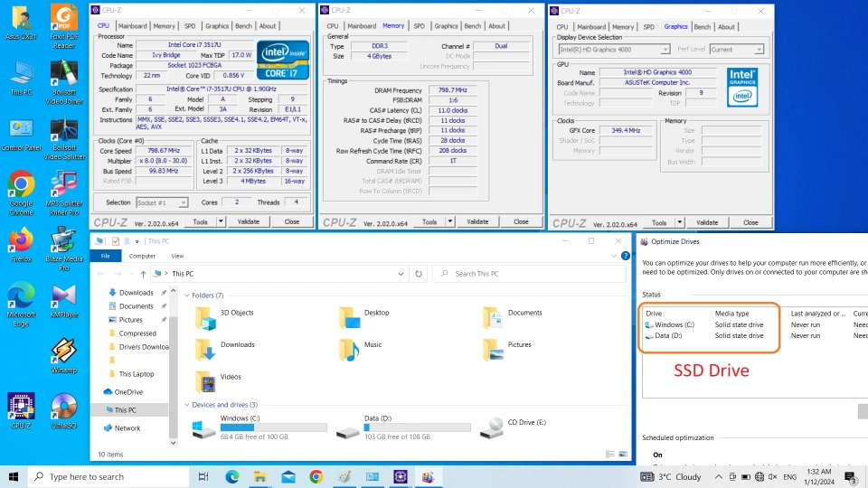Image resolution: width=868 pixels, height=488 pixels.
Task: Open Chrome from the taskbar
Action: click(x=316, y=476)
